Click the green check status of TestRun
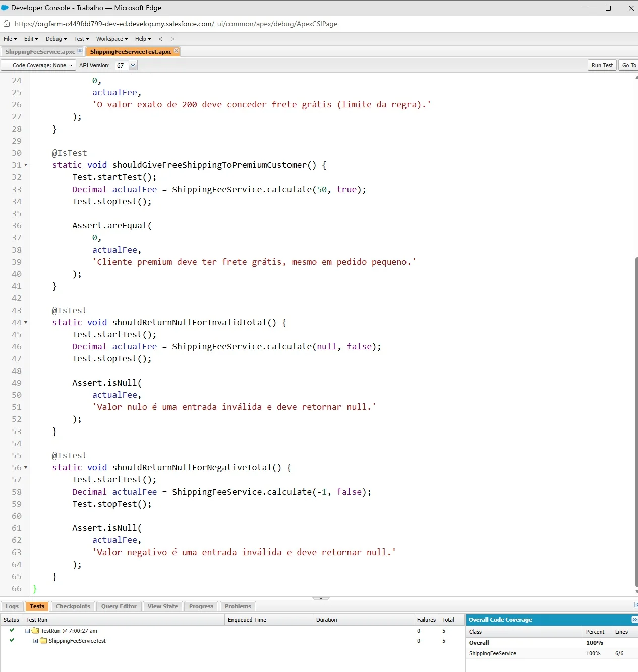This screenshot has width=638, height=672. (x=12, y=630)
